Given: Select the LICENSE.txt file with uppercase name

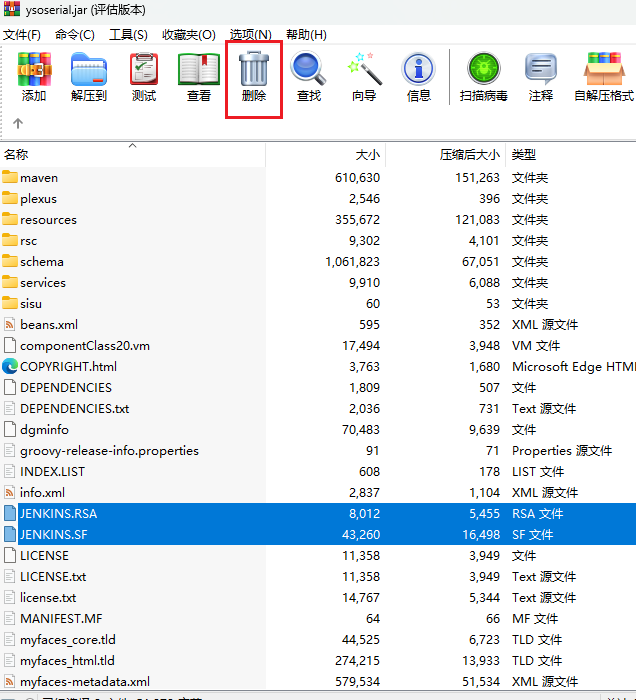Looking at the screenshot, I should [x=53, y=576].
